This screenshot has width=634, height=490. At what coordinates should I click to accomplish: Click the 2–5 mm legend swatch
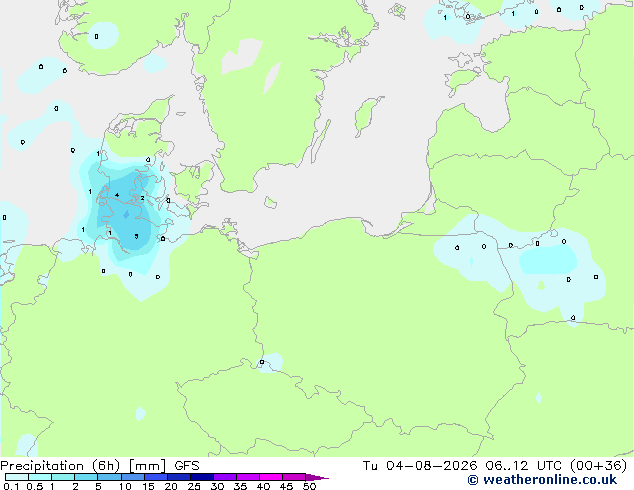(x=86, y=477)
